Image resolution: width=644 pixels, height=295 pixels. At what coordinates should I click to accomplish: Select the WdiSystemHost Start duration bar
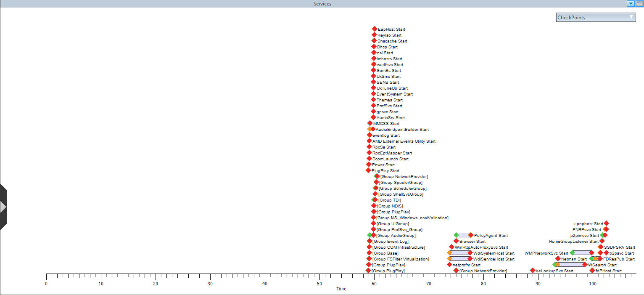click(459, 253)
